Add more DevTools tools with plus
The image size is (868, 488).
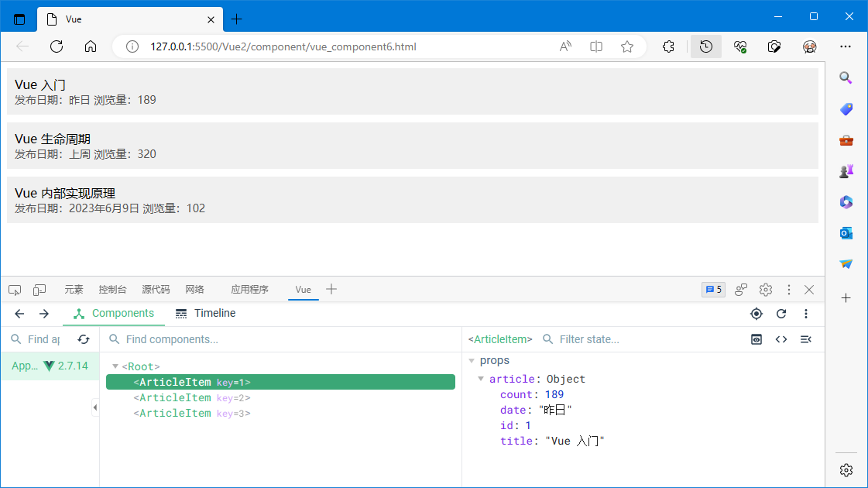coord(331,289)
